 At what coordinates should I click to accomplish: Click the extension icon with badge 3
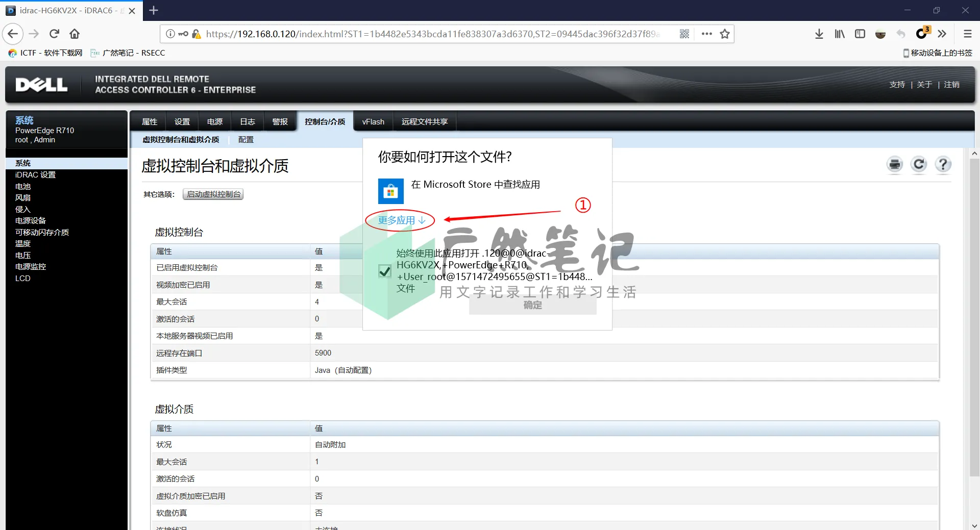tap(922, 33)
